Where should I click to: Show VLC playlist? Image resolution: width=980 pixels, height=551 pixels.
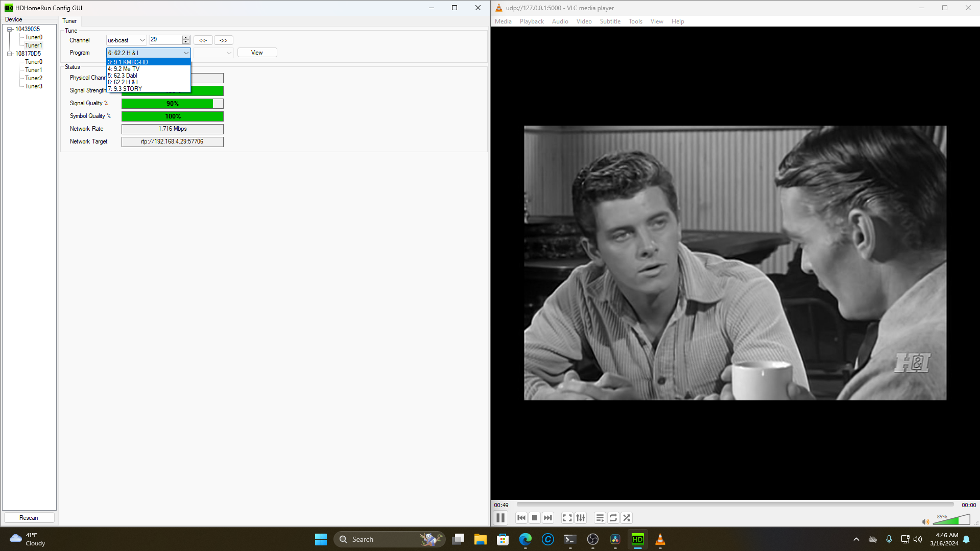(600, 518)
